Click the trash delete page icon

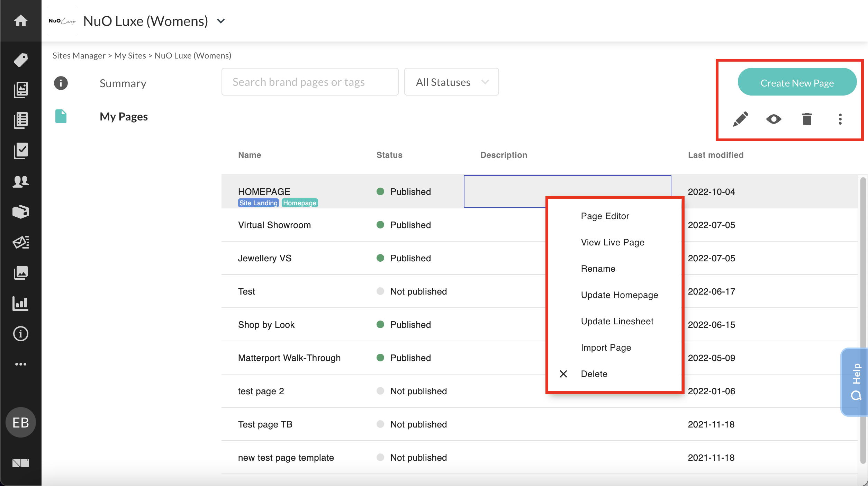(807, 119)
